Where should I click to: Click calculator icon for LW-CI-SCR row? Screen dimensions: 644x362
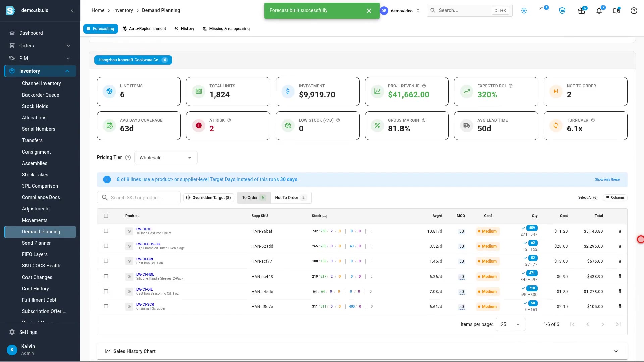coord(620,306)
